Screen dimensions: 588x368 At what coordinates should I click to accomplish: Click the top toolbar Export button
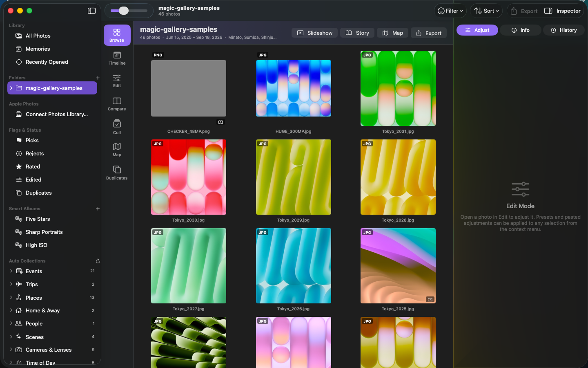click(x=524, y=11)
